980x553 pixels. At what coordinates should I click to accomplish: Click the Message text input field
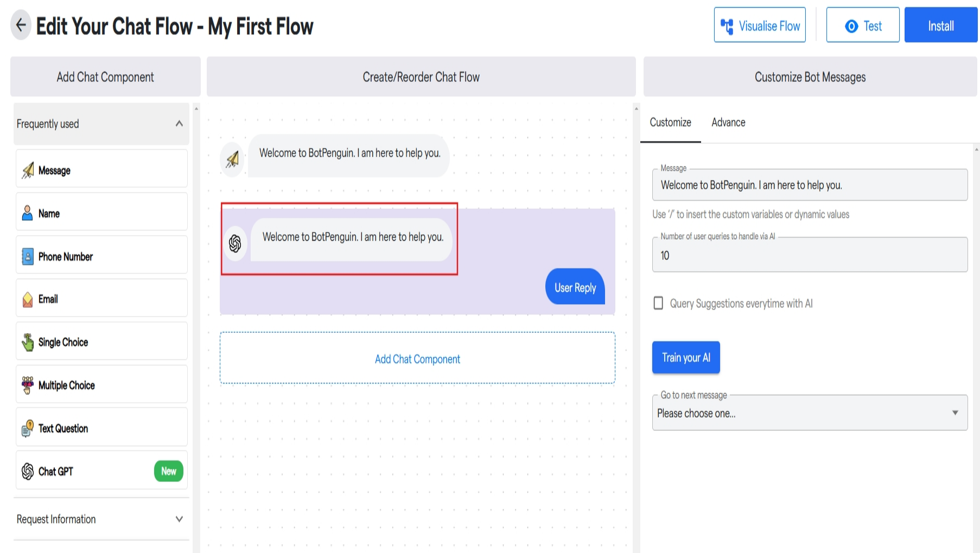[x=810, y=185]
